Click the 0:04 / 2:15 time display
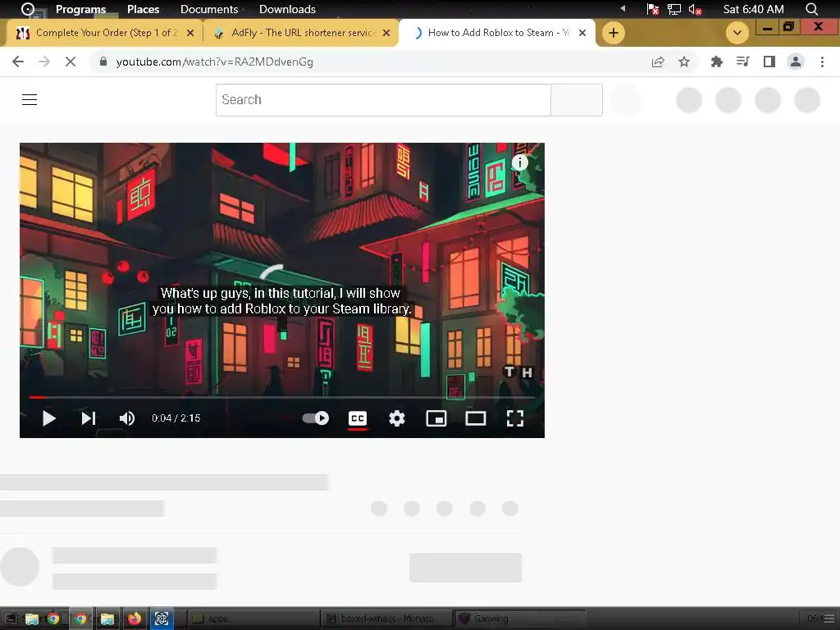 pos(176,418)
